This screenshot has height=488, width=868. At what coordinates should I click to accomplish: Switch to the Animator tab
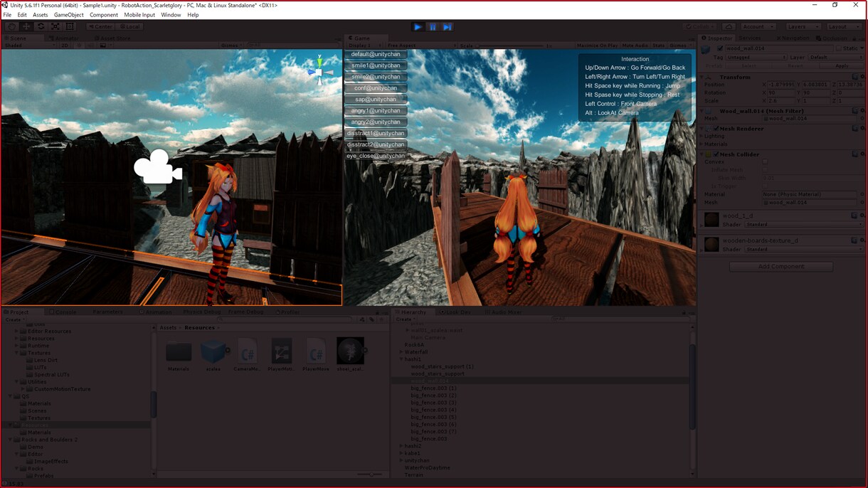[66, 38]
